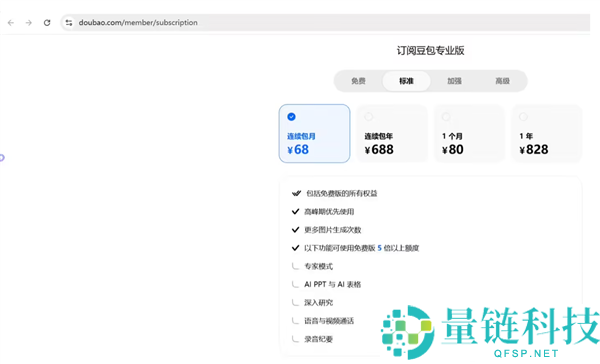Go back using browser back arrow
The width and height of the screenshot is (600, 364).
point(11,23)
